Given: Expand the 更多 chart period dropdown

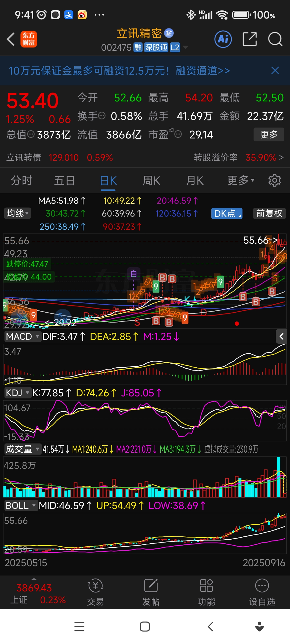Looking at the screenshot, I should click(x=241, y=180).
